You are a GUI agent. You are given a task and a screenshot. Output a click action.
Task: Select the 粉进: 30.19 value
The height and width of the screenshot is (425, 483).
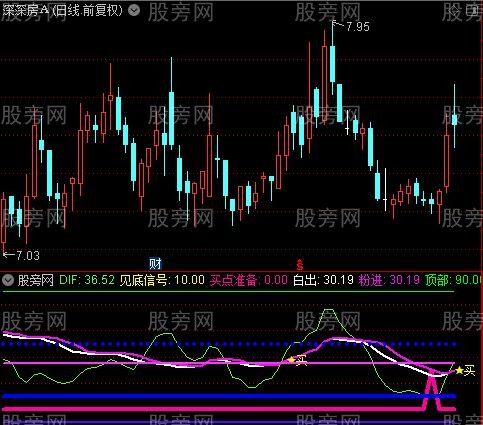(389, 280)
